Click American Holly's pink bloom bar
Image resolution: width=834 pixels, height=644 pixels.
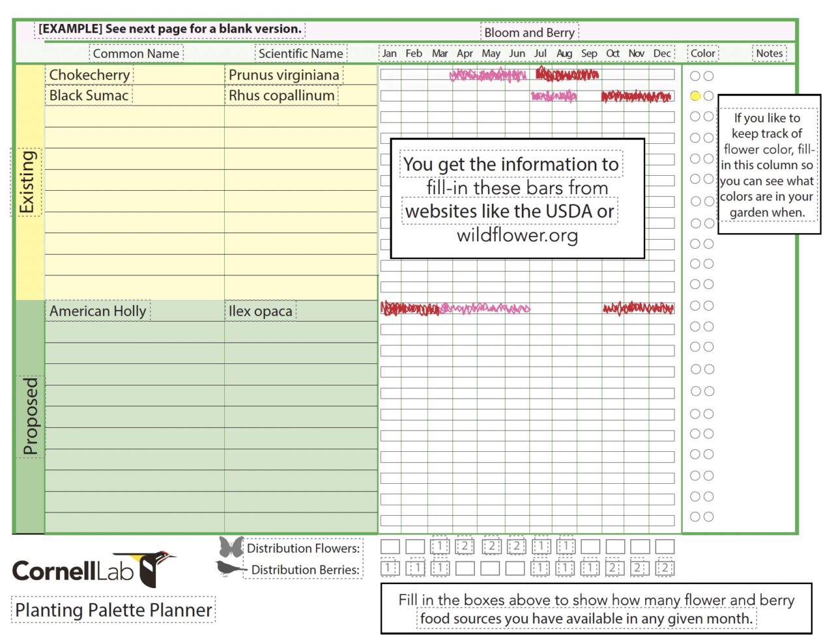point(485,308)
